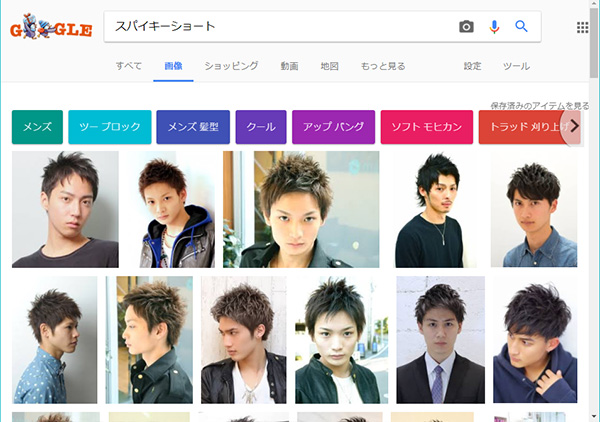Switch to the すべて results tab
The width and height of the screenshot is (600, 422).
tap(128, 66)
